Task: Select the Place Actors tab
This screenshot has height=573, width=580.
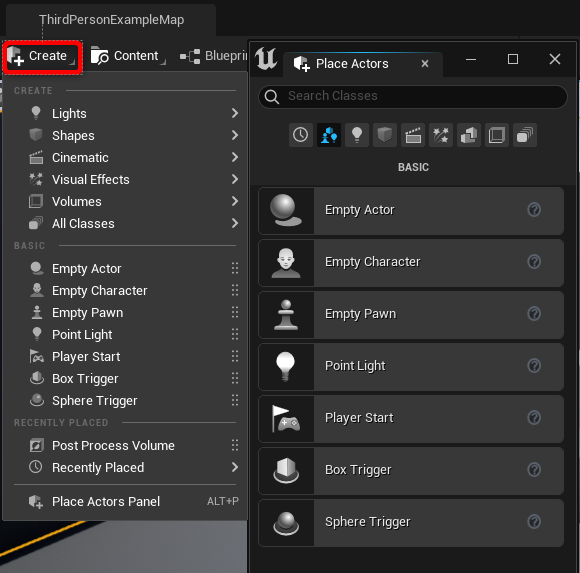Action: (362, 64)
